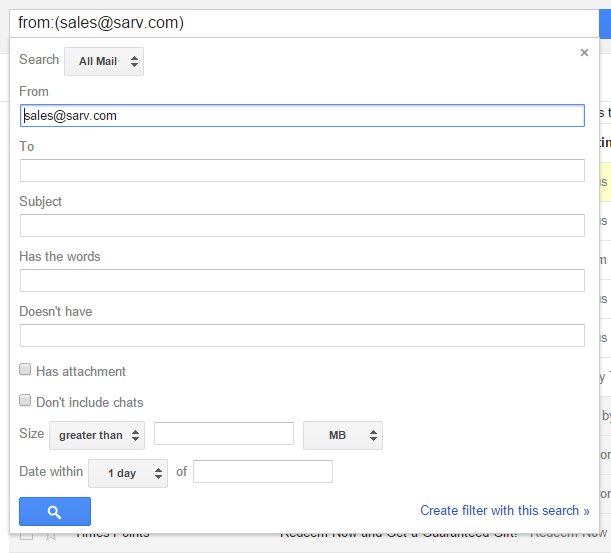Select the Has the words field

point(302,280)
